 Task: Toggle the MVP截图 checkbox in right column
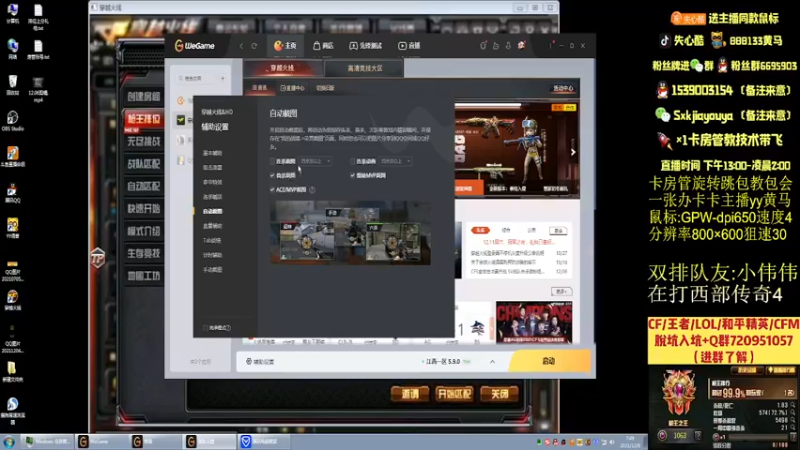[353, 175]
